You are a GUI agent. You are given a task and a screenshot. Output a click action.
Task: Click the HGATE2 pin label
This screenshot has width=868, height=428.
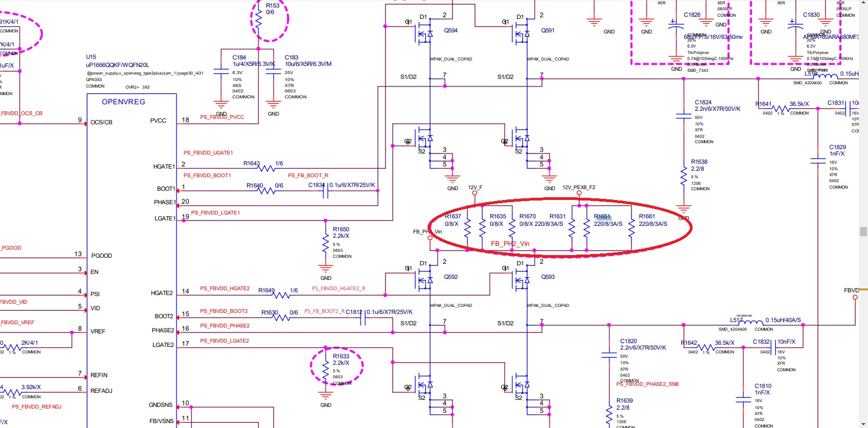(161, 293)
